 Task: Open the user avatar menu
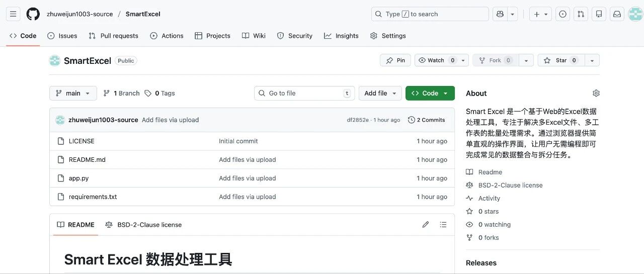click(x=635, y=14)
